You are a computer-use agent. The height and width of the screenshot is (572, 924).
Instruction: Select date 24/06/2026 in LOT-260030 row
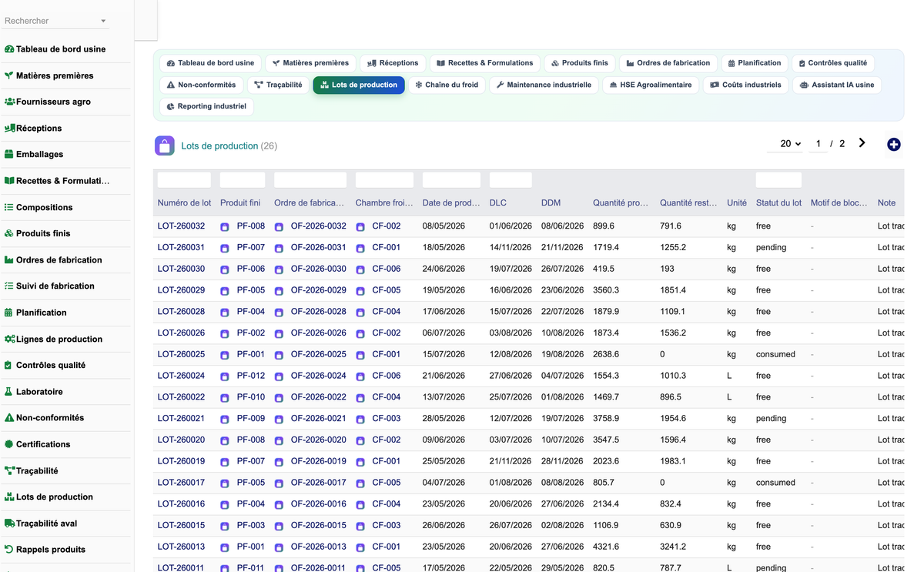[x=444, y=269]
